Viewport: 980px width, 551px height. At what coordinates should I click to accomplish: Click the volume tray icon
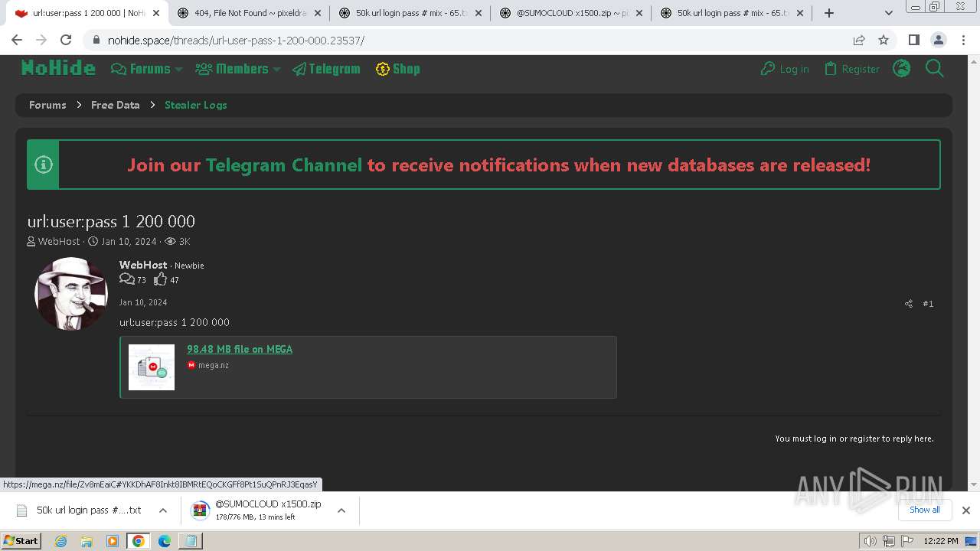click(x=870, y=541)
